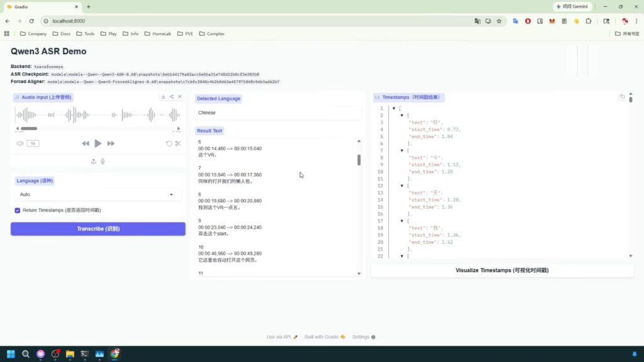Click the share audio icon
Screen dimensions: 644x362
click(172, 97)
